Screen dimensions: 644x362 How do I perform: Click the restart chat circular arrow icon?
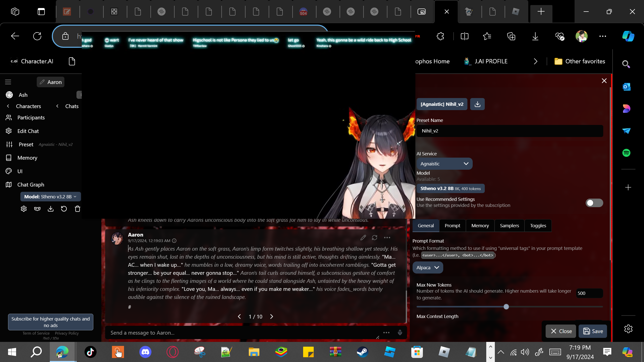pos(64,209)
